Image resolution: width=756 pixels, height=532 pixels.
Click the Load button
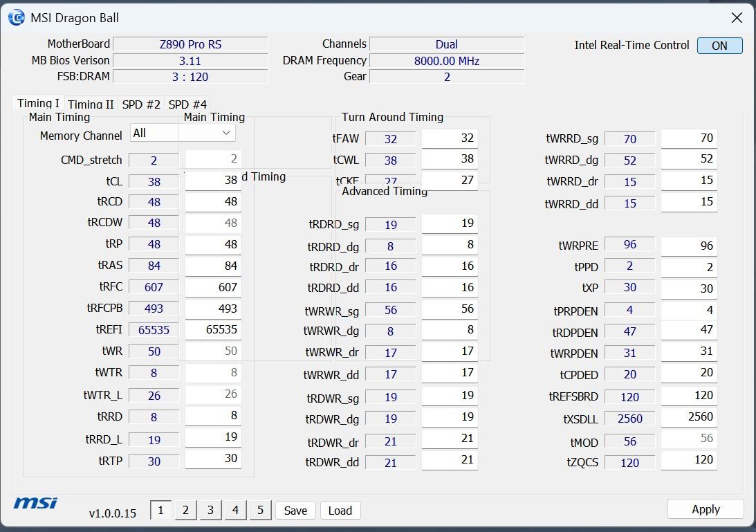click(x=340, y=511)
